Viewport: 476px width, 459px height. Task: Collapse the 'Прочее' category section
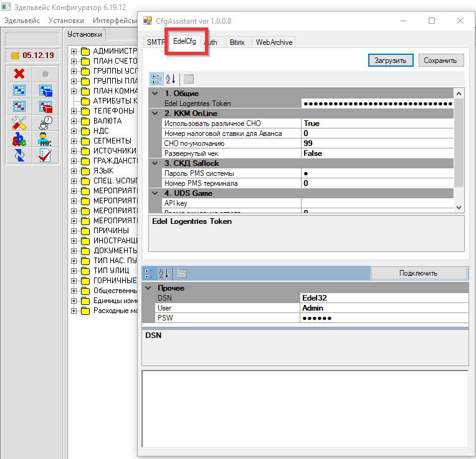click(148, 288)
